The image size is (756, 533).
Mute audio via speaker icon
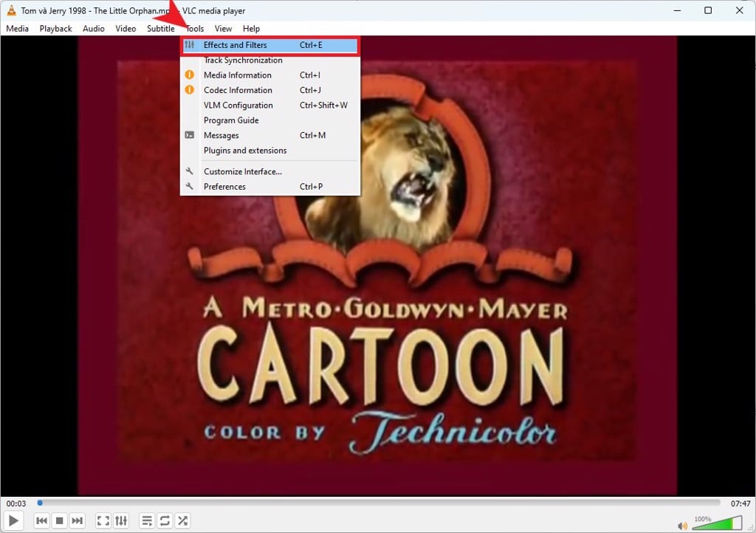point(682,526)
